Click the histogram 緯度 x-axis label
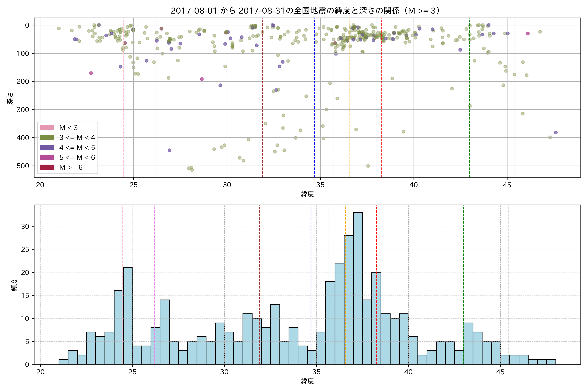Screen dimensions: 588x392 pyautogui.click(x=307, y=381)
